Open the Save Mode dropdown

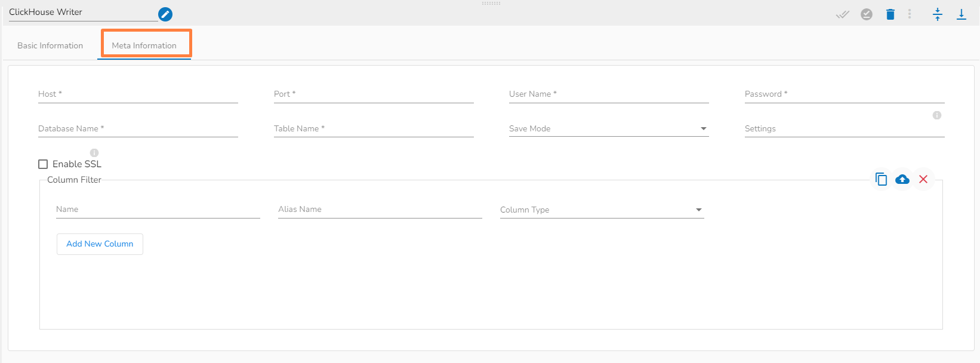609,128
